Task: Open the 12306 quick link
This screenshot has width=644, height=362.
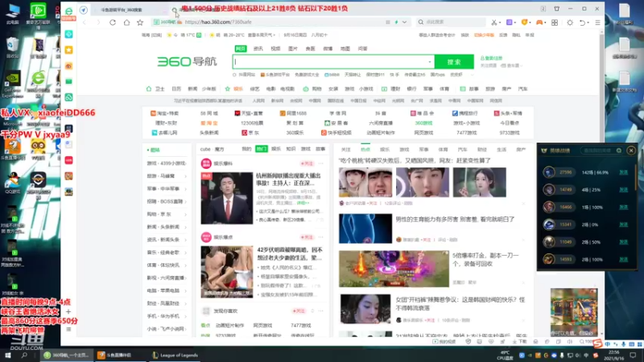Action: point(252,123)
